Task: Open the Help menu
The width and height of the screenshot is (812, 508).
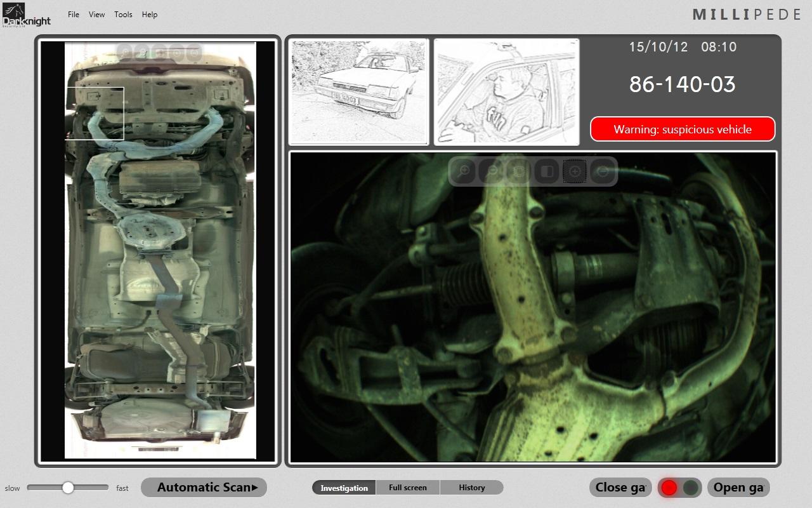Action: 150,15
